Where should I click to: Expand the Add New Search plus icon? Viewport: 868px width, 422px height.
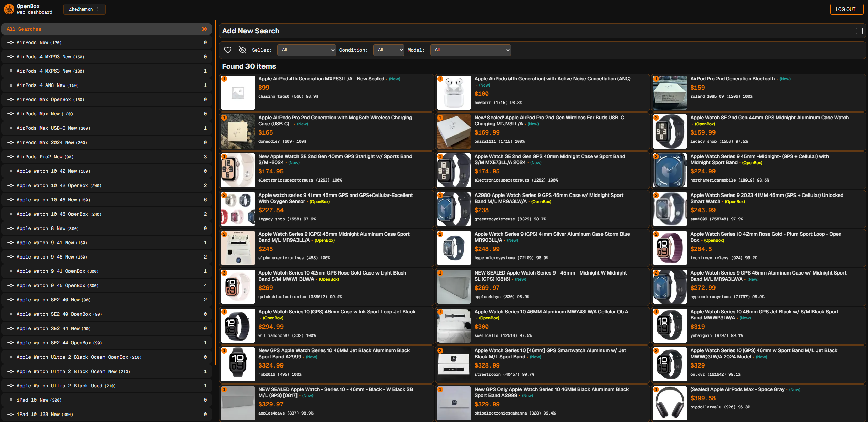859,31
